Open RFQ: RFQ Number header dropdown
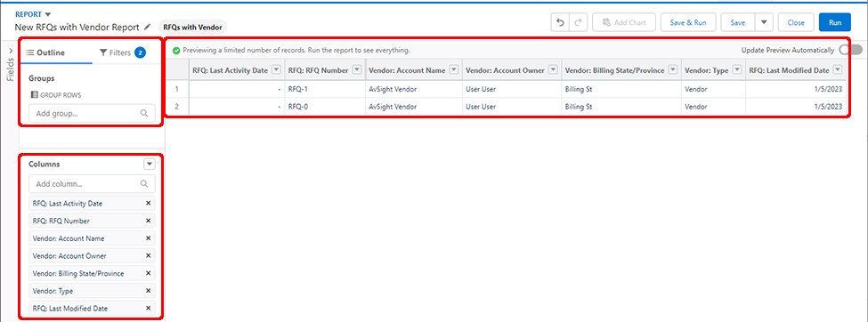 pos(357,70)
